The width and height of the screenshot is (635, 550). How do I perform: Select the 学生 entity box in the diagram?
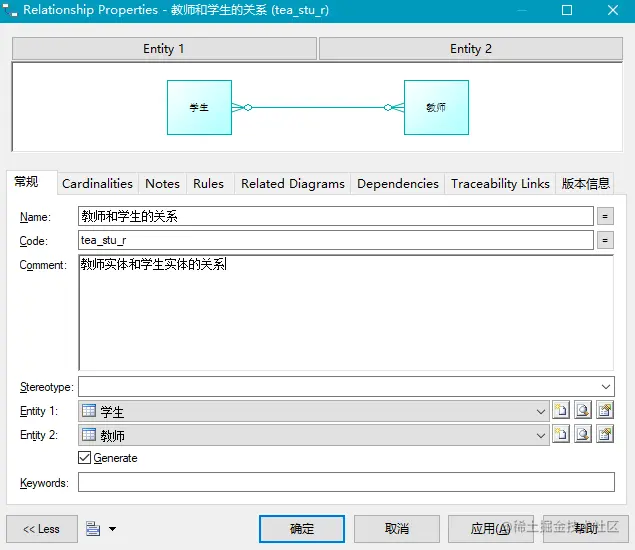click(x=199, y=107)
